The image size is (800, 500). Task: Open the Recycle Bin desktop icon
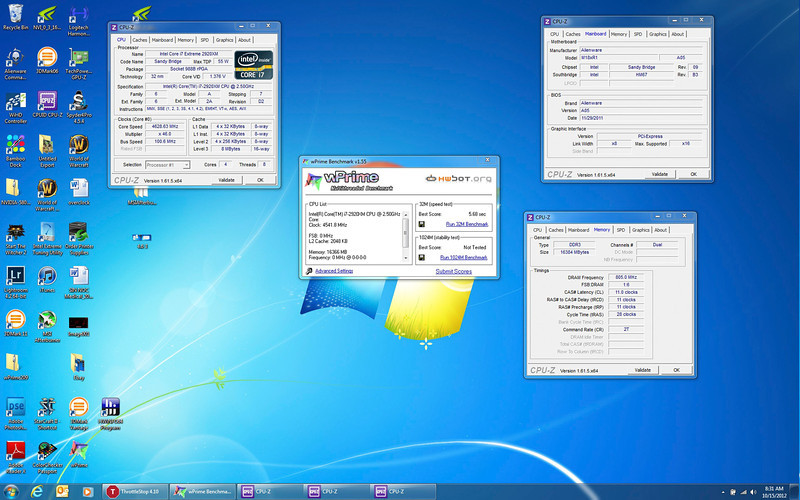[x=15, y=17]
